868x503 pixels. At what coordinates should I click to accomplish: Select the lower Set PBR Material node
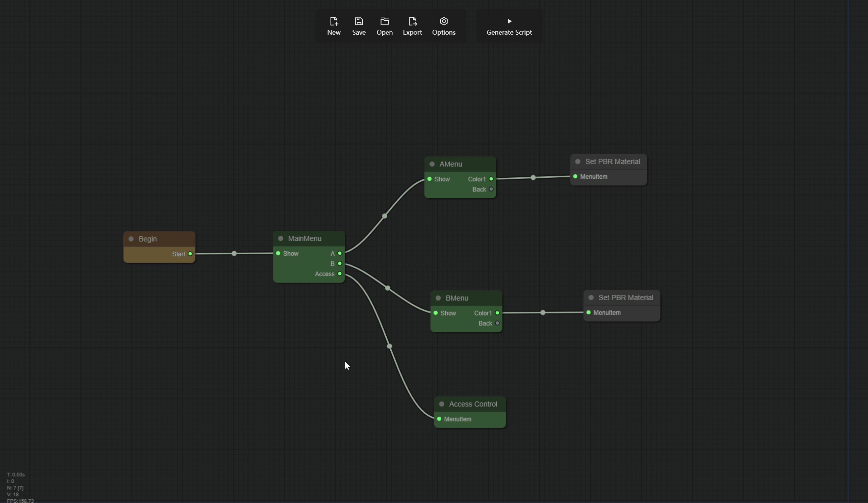click(x=625, y=298)
